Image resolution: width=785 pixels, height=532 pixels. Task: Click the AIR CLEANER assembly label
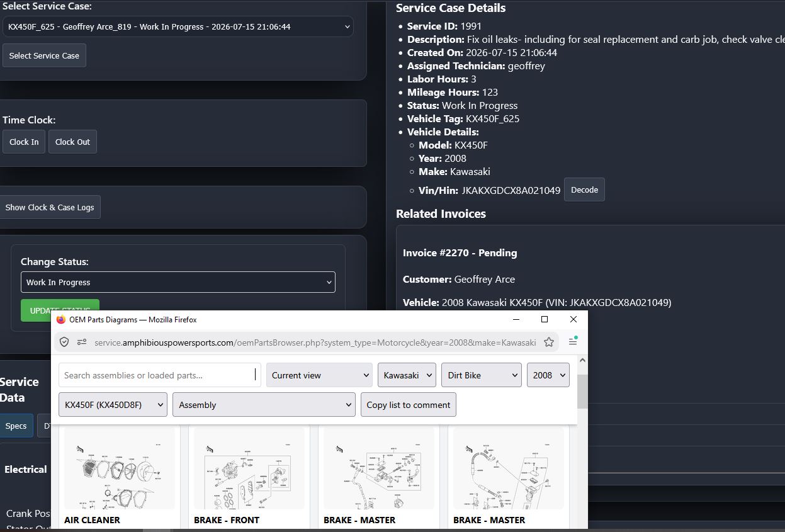pos(92,520)
